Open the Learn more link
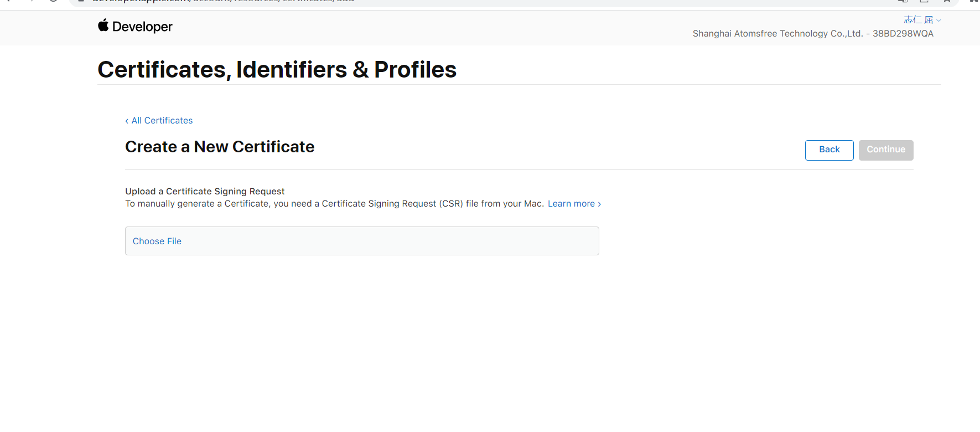 (x=571, y=204)
